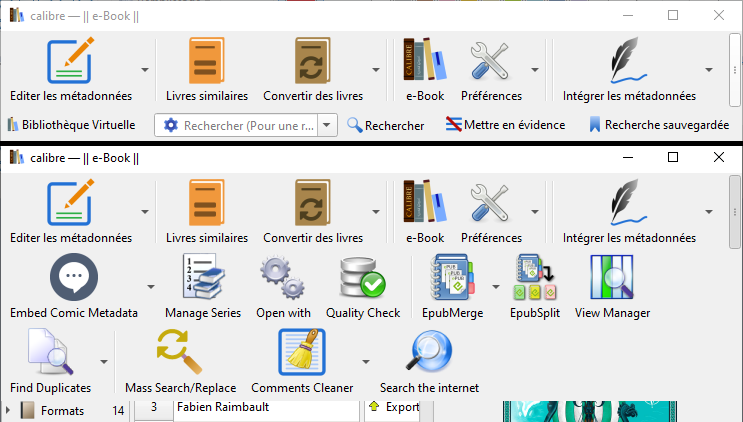Open Recherche sauvegardée
This screenshot has width=743, height=422.
coord(659,125)
